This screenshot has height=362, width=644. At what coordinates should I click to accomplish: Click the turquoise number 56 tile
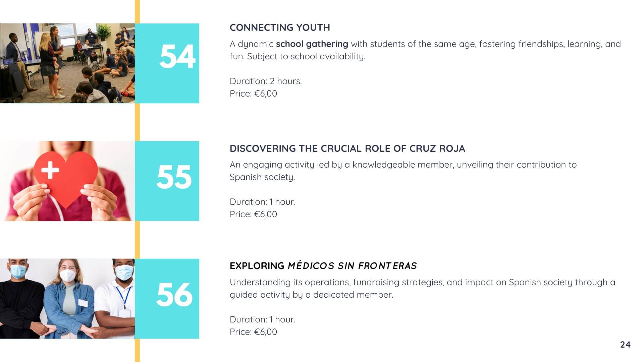(167, 299)
